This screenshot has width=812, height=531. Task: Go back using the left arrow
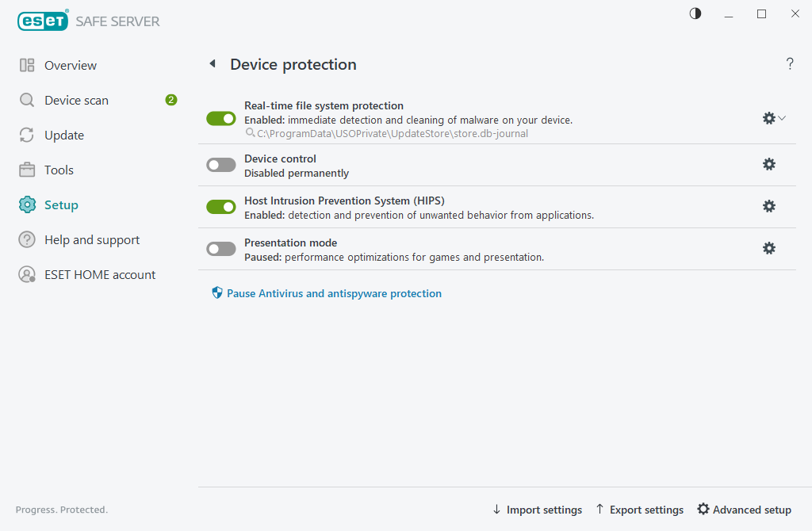[213, 63]
